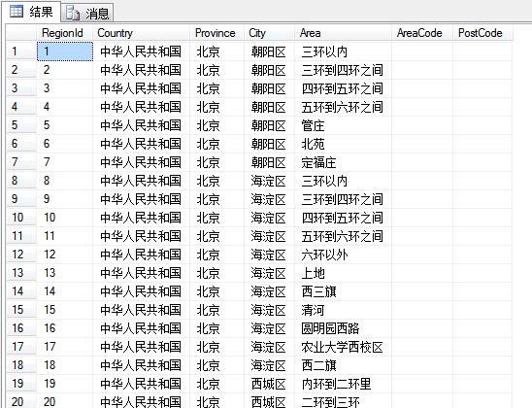Select row header number 12
Image resolution: width=532 pixels, height=408 pixels.
(x=21, y=255)
